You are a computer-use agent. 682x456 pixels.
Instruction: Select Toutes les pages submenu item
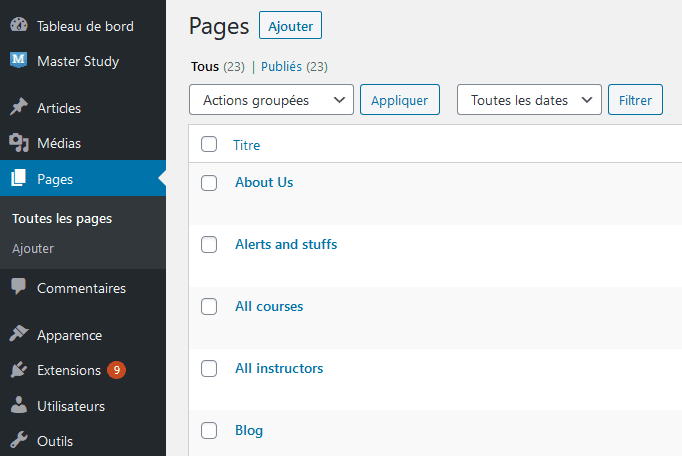coord(62,218)
